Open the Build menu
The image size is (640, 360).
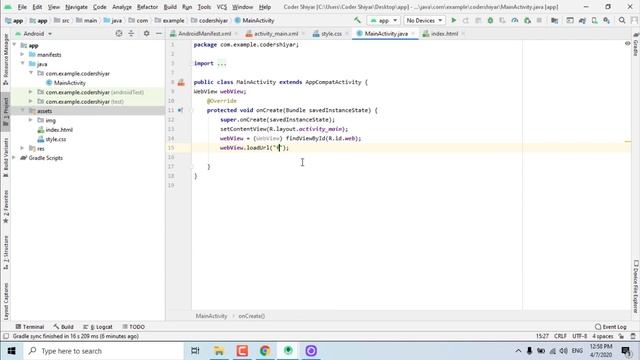tap(170, 7)
